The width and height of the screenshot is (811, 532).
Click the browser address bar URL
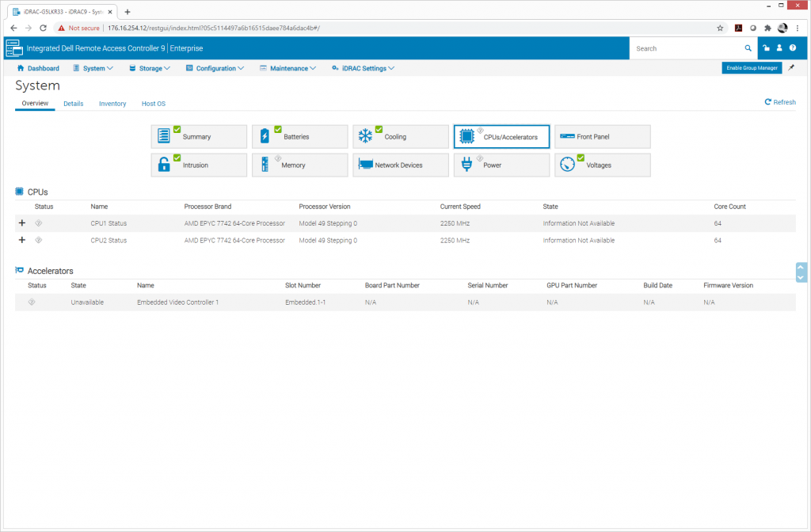pos(214,28)
